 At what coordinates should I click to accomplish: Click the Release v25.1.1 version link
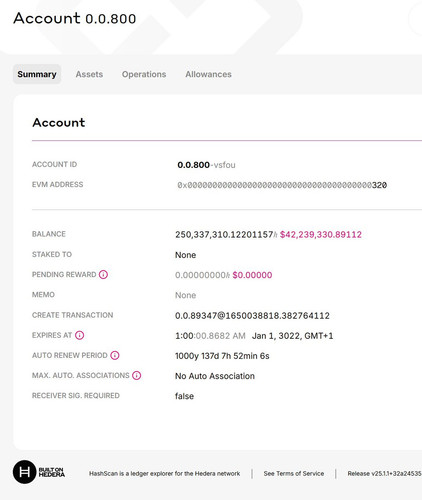(384, 473)
